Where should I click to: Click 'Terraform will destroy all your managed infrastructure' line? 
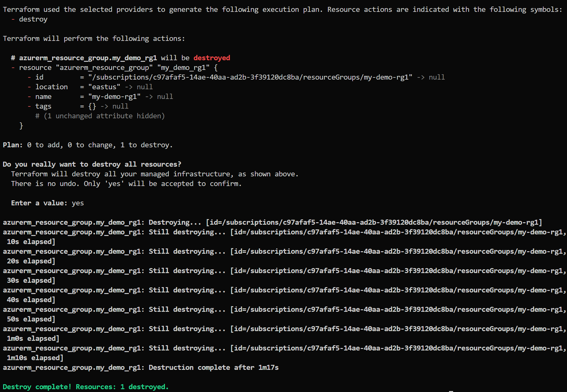coord(155,174)
